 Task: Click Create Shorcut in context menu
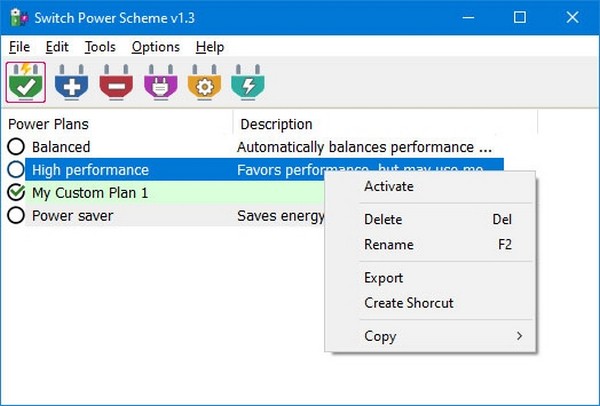click(408, 303)
